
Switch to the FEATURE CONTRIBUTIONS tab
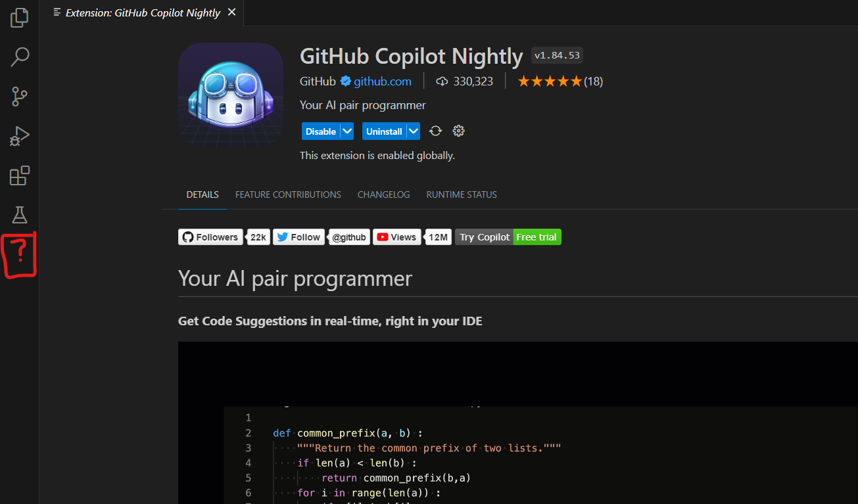pos(288,195)
